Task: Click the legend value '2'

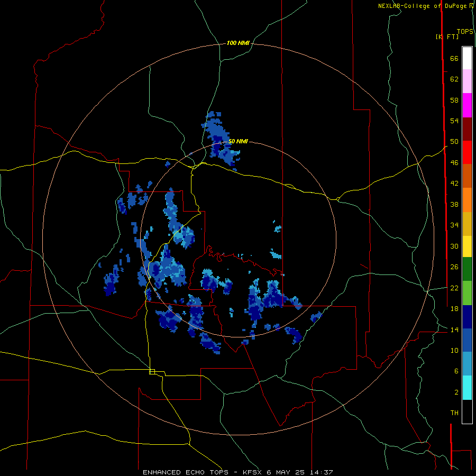Action: pyautogui.click(x=456, y=392)
